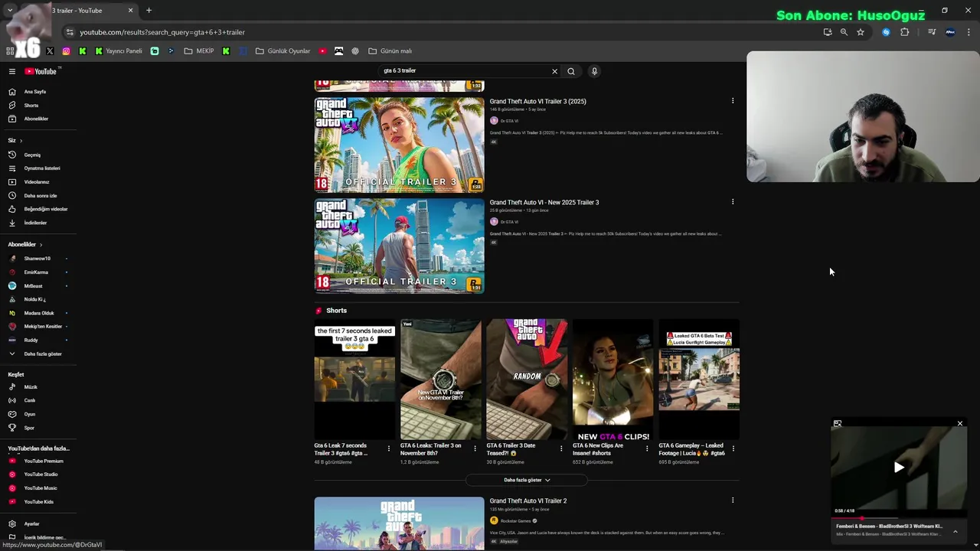Open the Günün malı bookmark folder
Image resolution: width=980 pixels, height=551 pixels.
click(390, 51)
